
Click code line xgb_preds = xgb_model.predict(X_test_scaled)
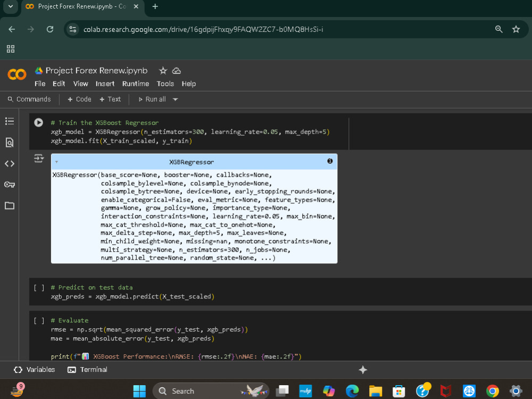click(132, 296)
